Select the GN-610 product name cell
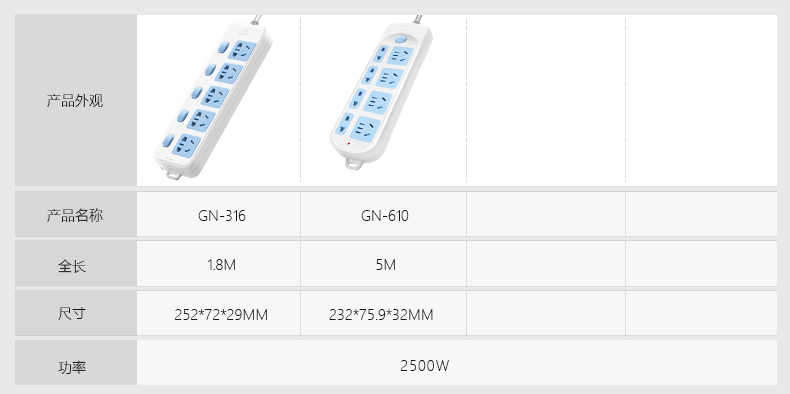The width and height of the screenshot is (790, 394). [x=383, y=215]
